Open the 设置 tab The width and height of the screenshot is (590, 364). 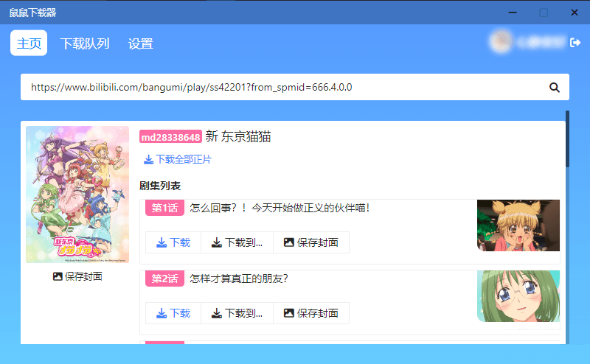(140, 43)
